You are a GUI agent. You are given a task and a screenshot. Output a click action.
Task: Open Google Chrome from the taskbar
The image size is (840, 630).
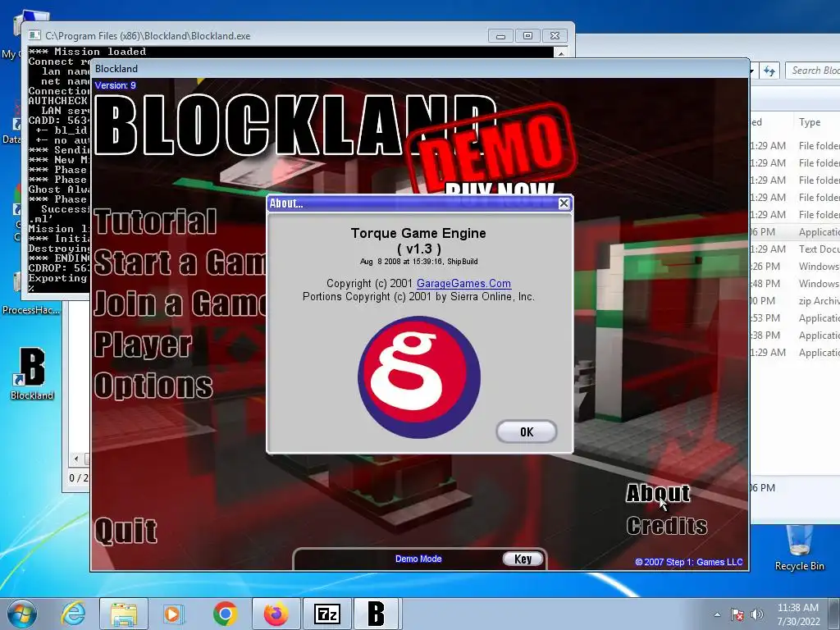click(x=225, y=614)
